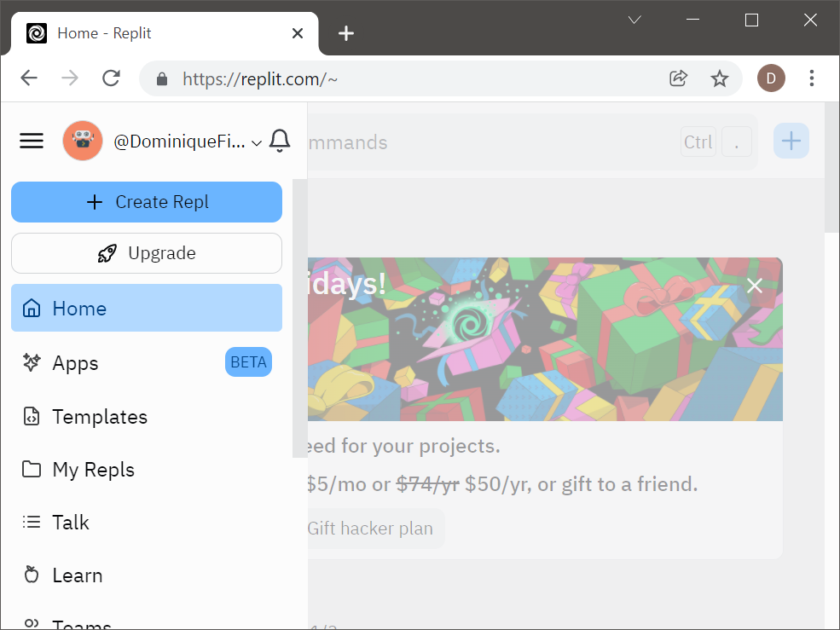Click the blue plus button at top right
840x630 pixels.
(791, 141)
